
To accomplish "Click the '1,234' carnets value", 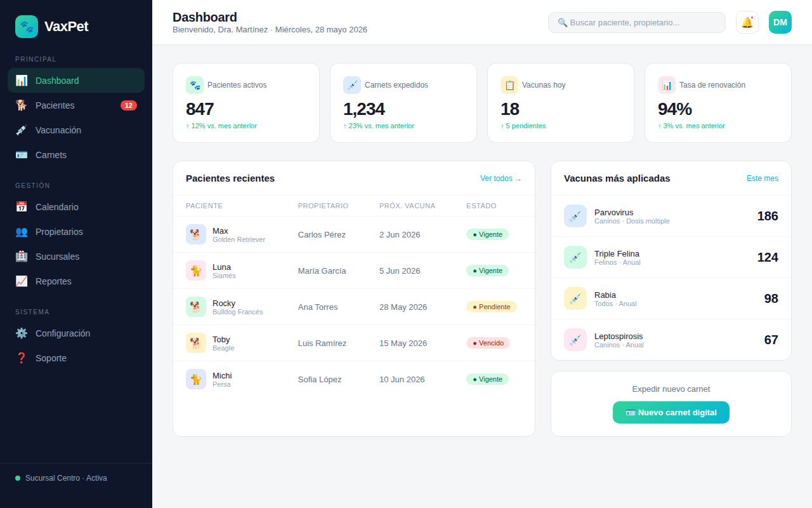I will [364, 109].
